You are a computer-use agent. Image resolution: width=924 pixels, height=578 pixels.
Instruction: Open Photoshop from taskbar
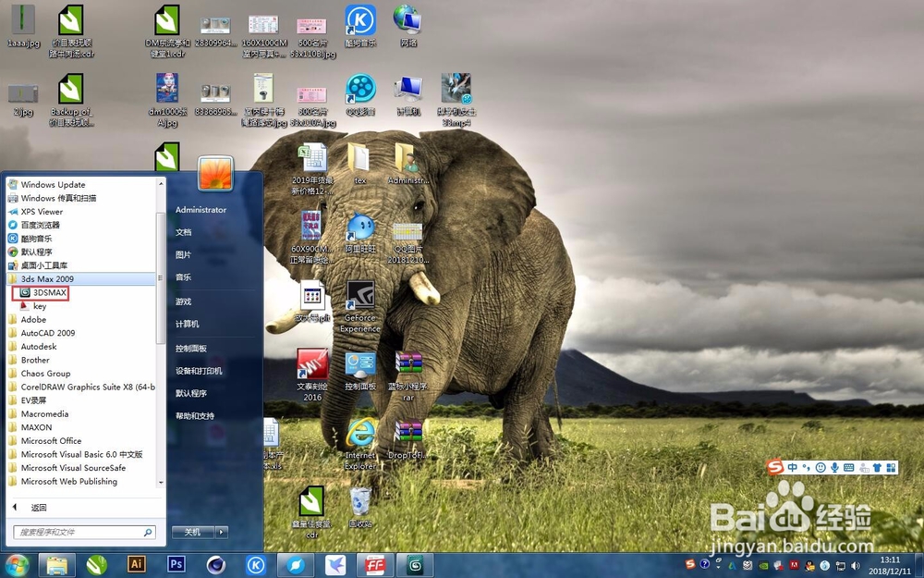click(176, 564)
